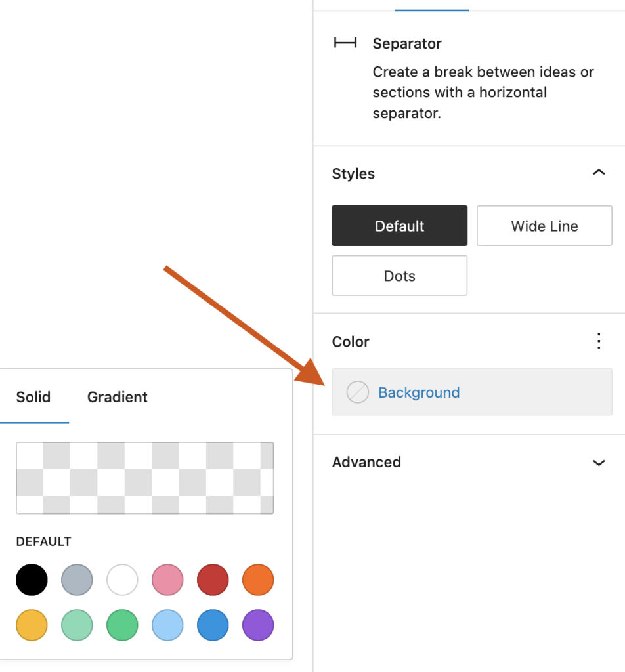Select the black color swatch

[x=31, y=580]
